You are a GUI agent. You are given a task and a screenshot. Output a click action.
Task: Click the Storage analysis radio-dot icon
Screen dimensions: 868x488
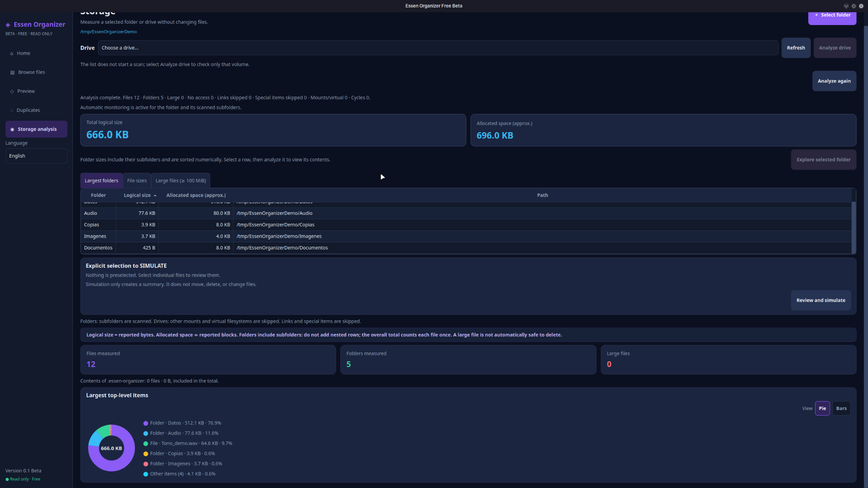click(12, 130)
